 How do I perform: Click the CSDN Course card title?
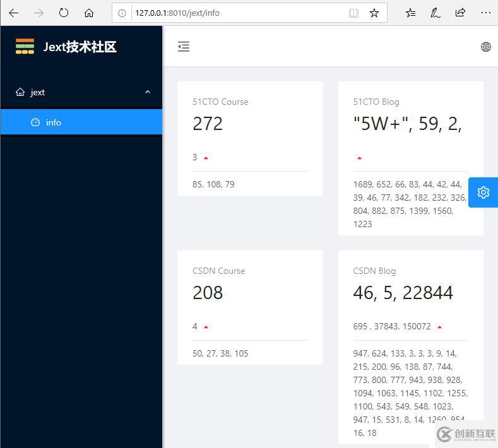[x=218, y=271]
